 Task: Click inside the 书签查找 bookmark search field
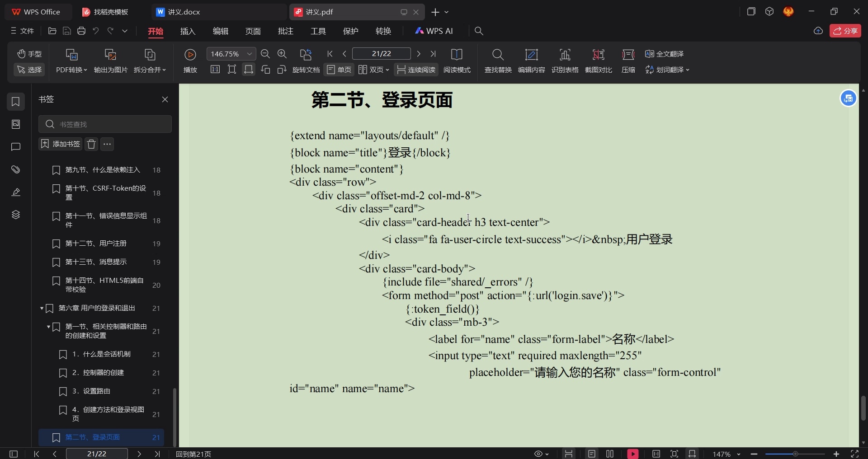tap(105, 124)
